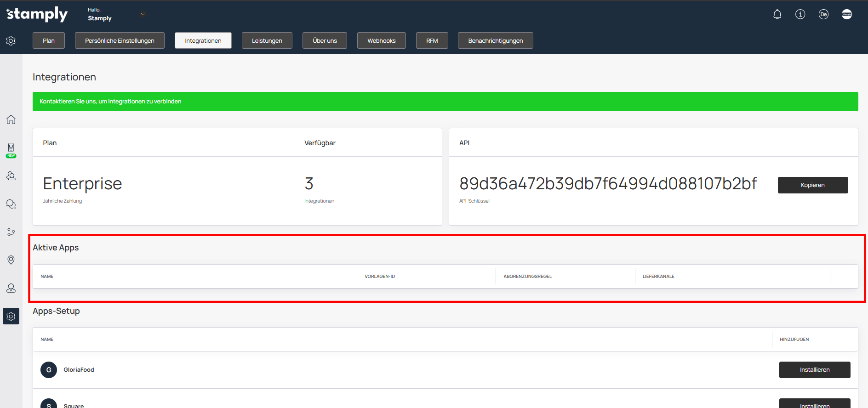868x408 pixels.
Task: Open the location pin sidebar icon
Action: [11, 260]
